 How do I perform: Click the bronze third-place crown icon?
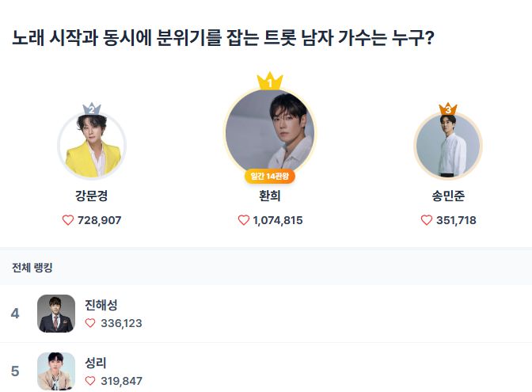[x=448, y=108]
